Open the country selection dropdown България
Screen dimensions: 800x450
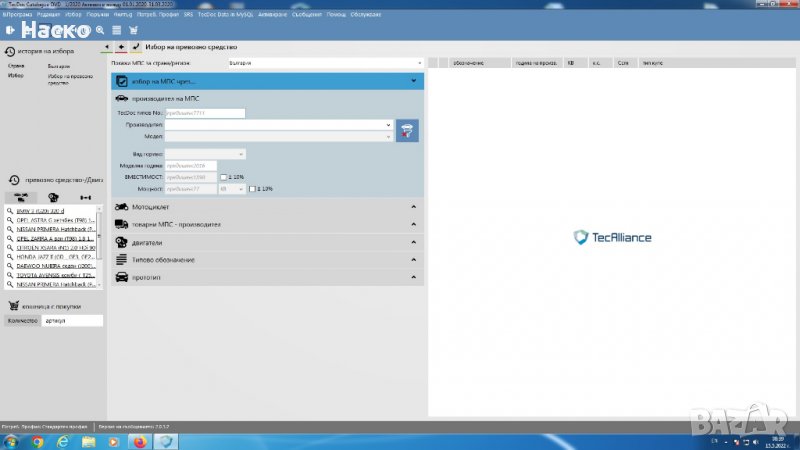pos(325,63)
